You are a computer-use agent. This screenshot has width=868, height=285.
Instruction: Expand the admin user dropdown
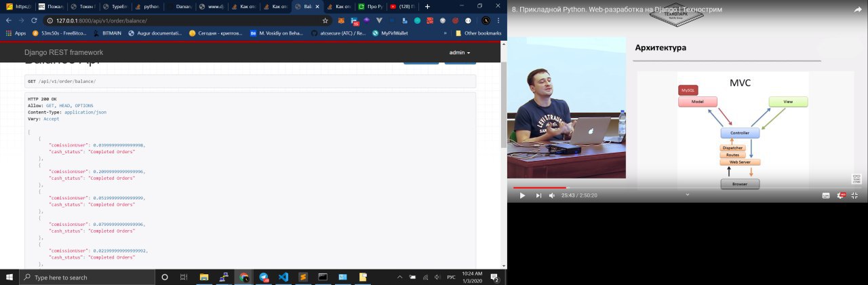click(x=459, y=52)
